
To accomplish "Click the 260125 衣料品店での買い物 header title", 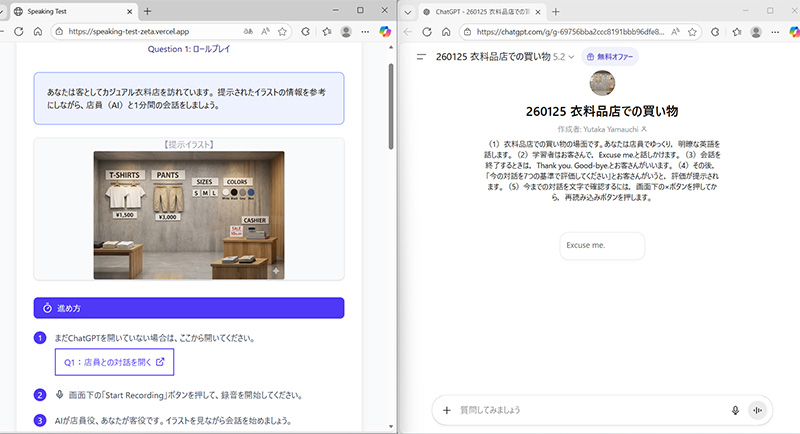I will [493, 57].
